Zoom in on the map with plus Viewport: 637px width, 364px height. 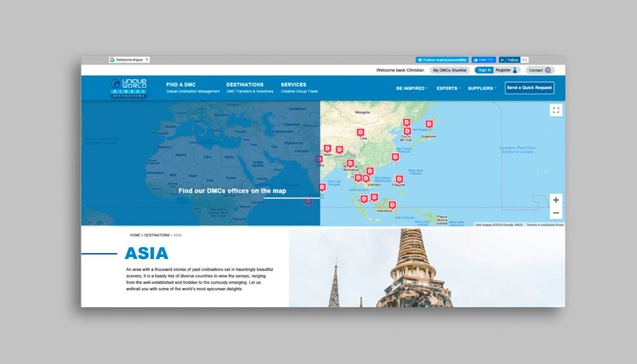(556, 200)
